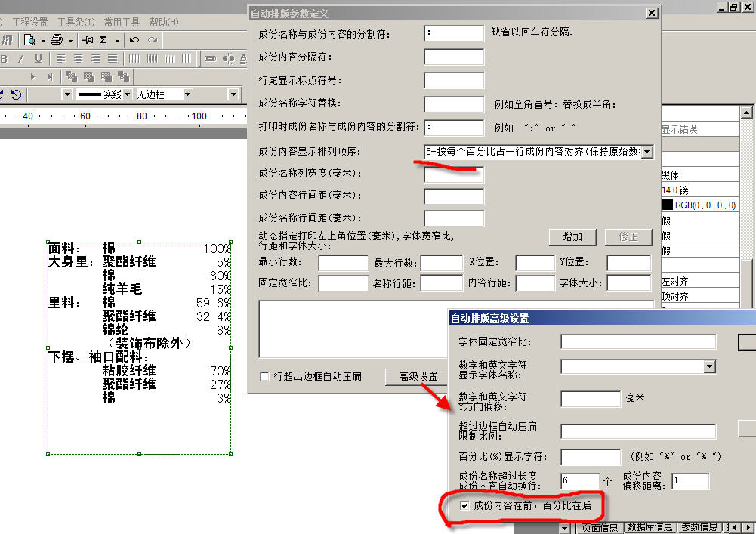
Task: Open the printer dropdown arrow
Action: pyautogui.click(x=70, y=41)
